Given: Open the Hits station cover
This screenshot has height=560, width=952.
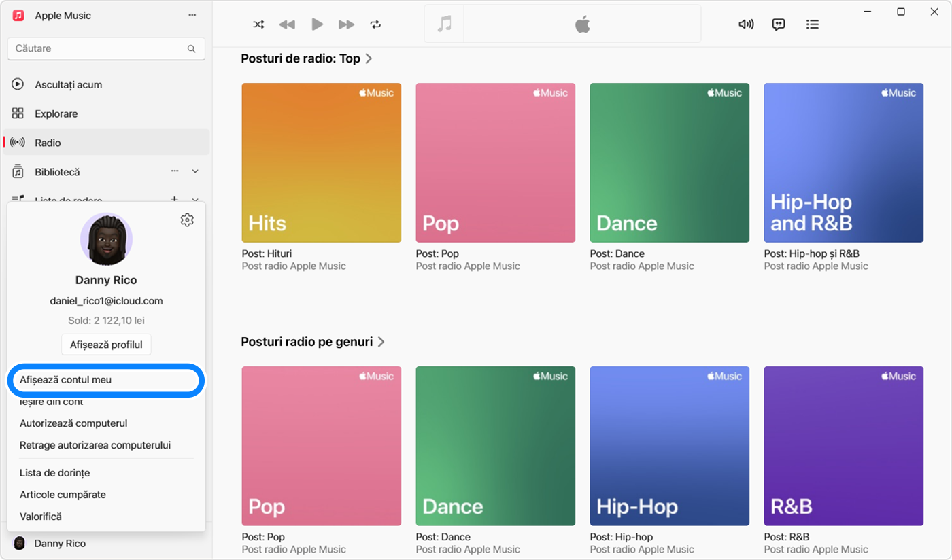Looking at the screenshot, I should [322, 162].
